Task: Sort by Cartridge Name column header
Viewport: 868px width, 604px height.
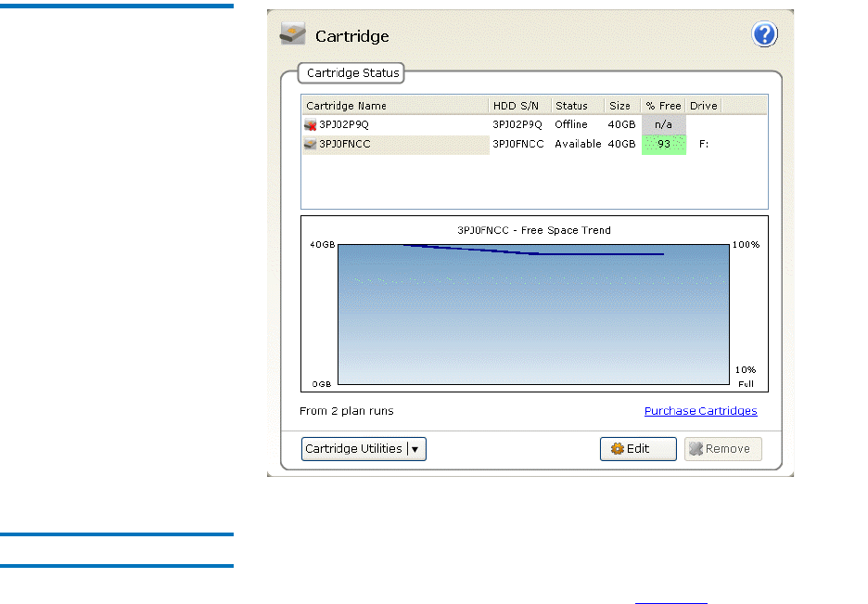Action: (x=395, y=106)
